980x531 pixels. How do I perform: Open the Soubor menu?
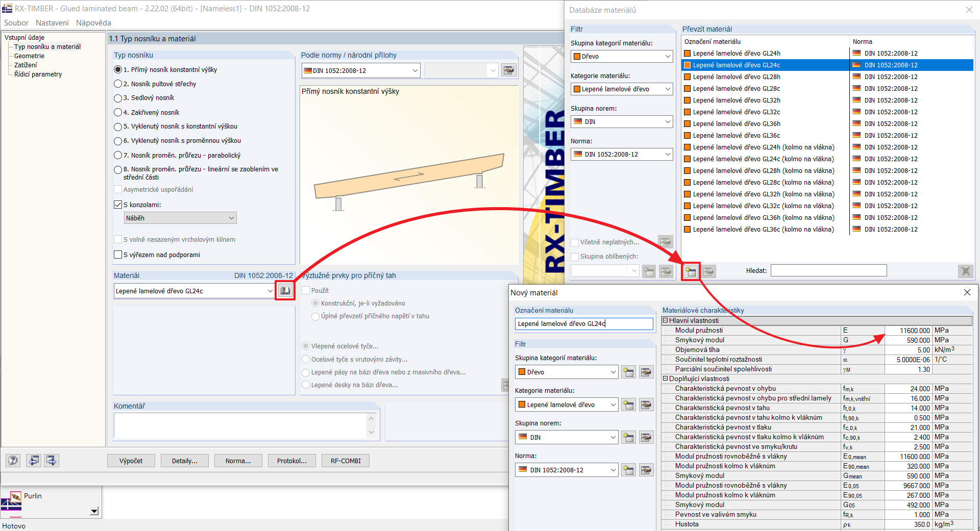[x=16, y=23]
